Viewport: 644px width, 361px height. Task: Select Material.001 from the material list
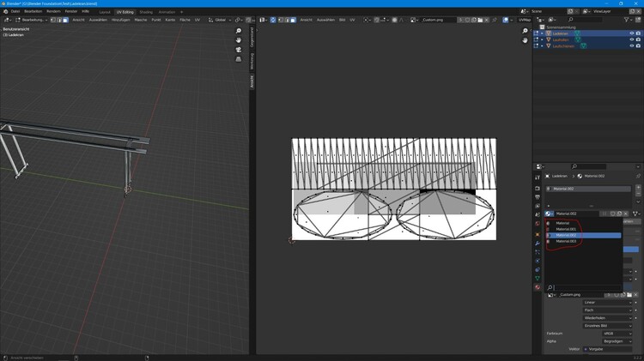tap(567, 229)
